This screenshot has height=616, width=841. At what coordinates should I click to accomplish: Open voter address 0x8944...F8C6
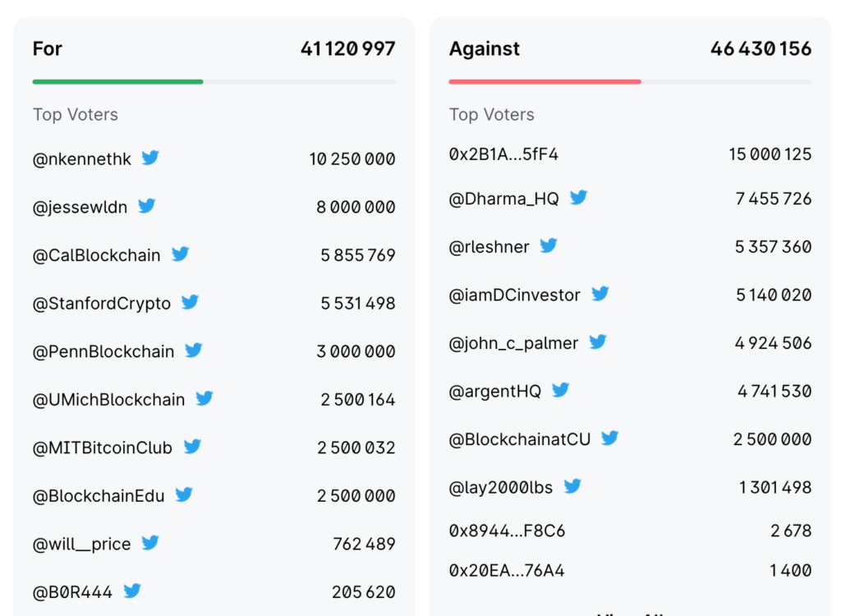pos(507,531)
